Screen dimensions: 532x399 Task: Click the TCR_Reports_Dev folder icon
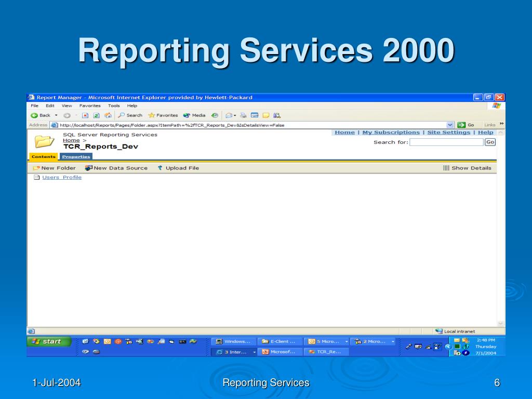pyautogui.click(x=45, y=141)
